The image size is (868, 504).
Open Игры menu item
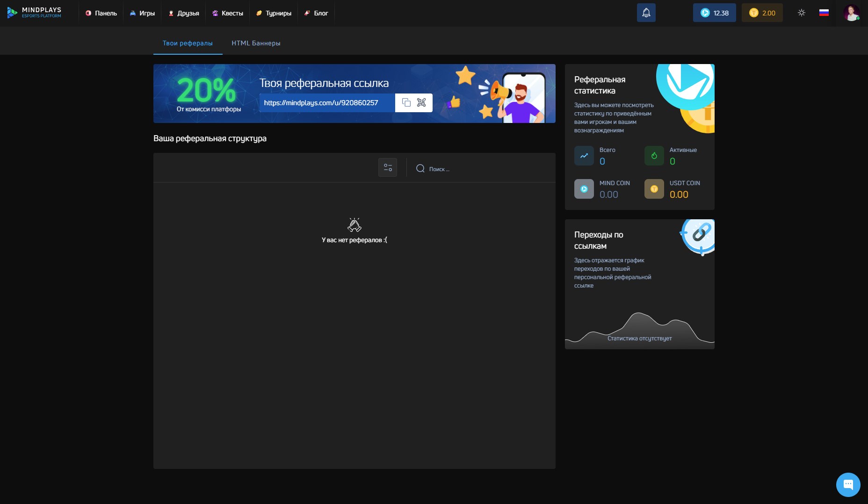tap(142, 13)
